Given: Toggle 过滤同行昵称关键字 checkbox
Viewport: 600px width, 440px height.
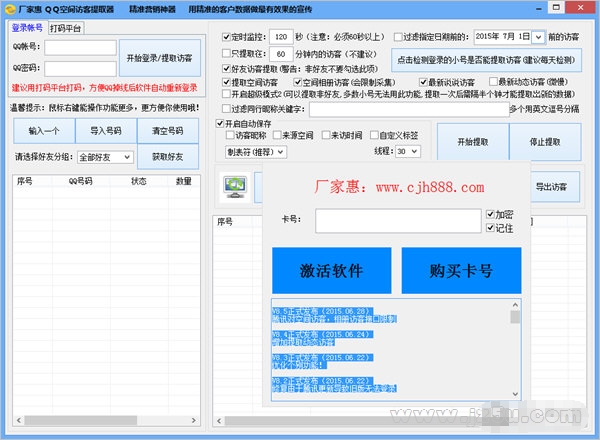Looking at the screenshot, I should 226,109.
